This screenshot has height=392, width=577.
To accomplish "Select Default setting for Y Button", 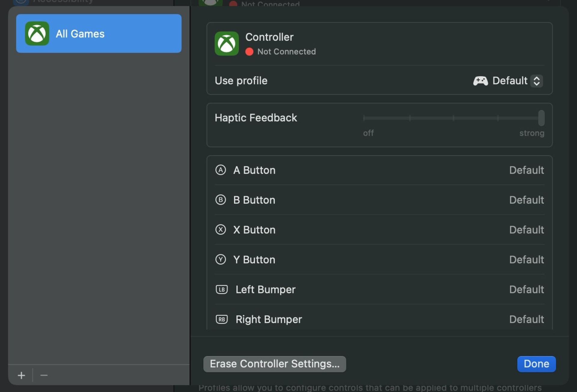I will [x=526, y=260].
